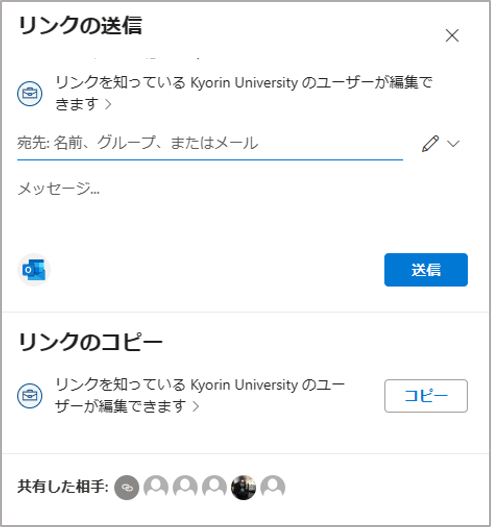
Task: Select the last gray person avatar in shared list
Action: pyautogui.click(x=273, y=487)
